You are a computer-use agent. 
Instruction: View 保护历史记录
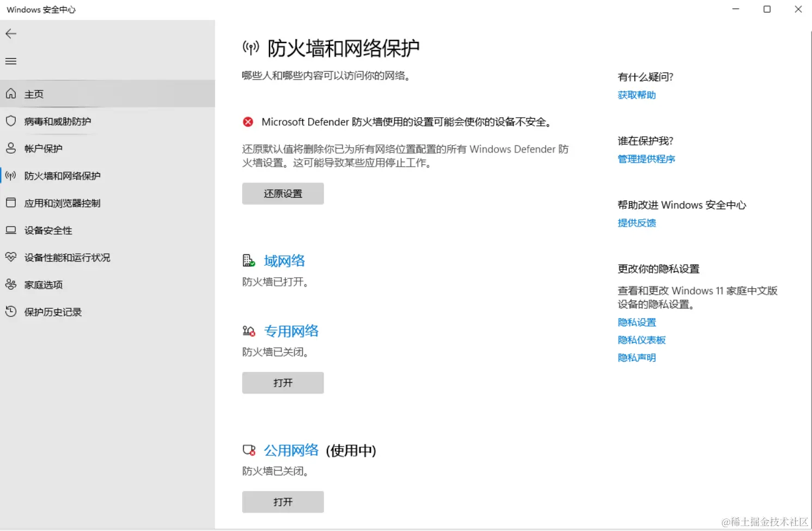(x=107, y=312)
